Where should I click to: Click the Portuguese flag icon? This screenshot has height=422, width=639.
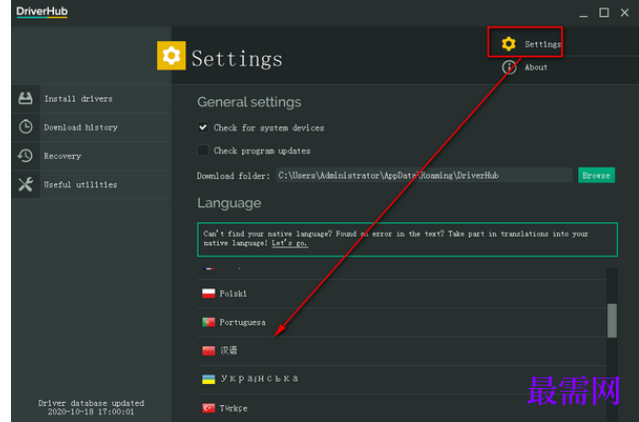click(x=208, y=322)
